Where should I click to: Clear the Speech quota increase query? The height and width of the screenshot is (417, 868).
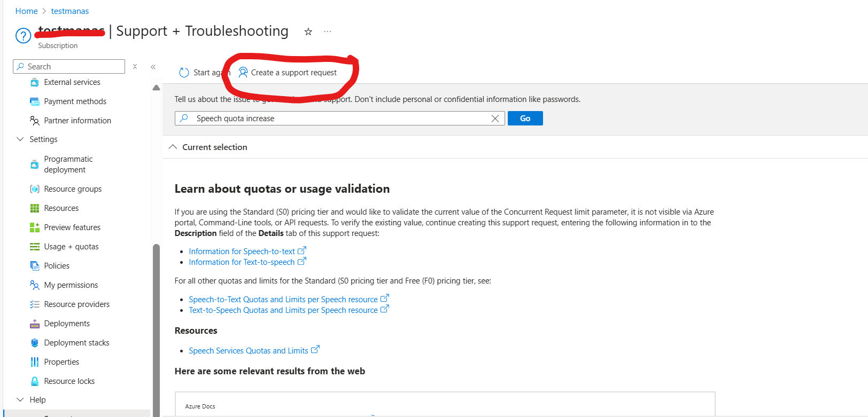click(495, 119)
